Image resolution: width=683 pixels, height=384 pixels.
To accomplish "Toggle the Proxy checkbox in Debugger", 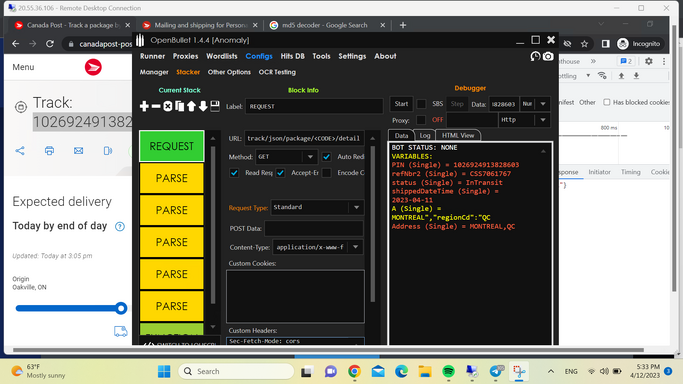I will point(421,120).
